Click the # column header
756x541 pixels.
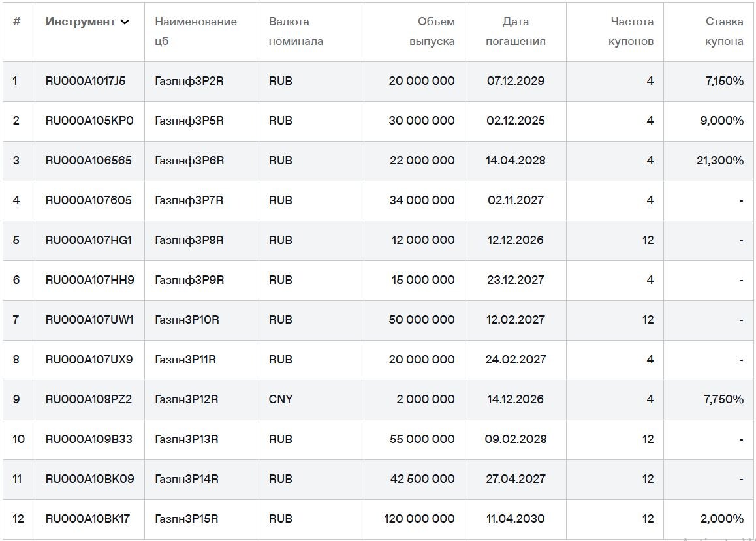tap(18, 22)
